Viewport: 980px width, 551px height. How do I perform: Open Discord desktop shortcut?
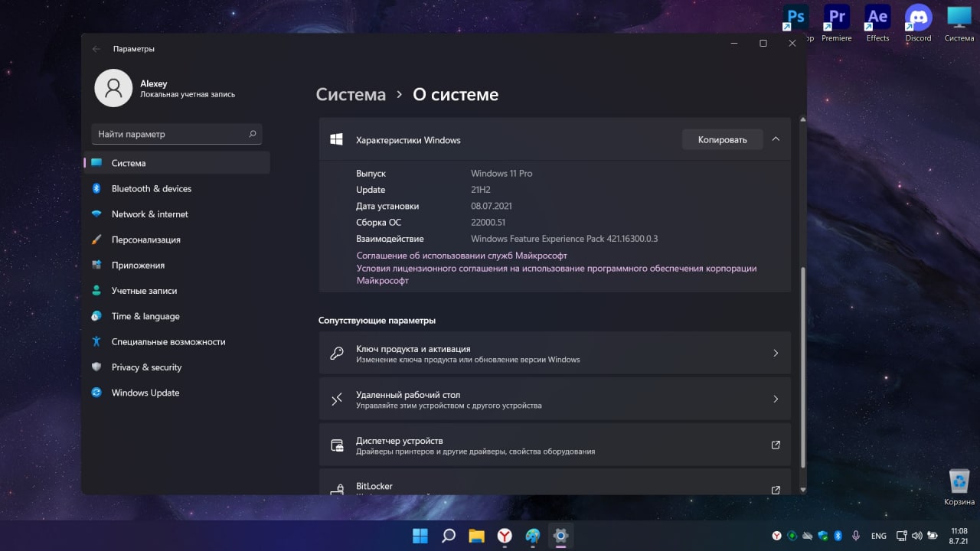click(x=918, y=23)
